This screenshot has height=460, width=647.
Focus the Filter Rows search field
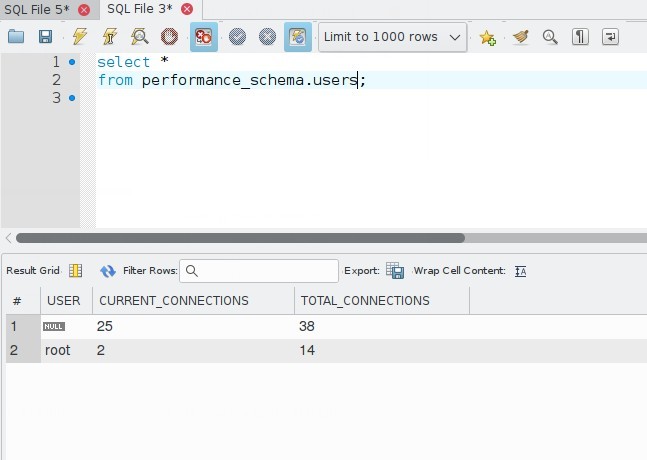pyautogui.click(x=259, y=271)
